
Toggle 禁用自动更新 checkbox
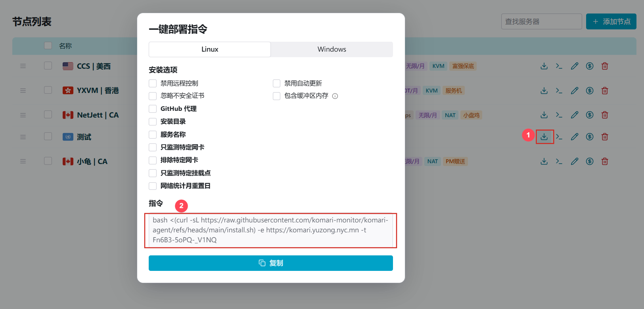point(277,83)
